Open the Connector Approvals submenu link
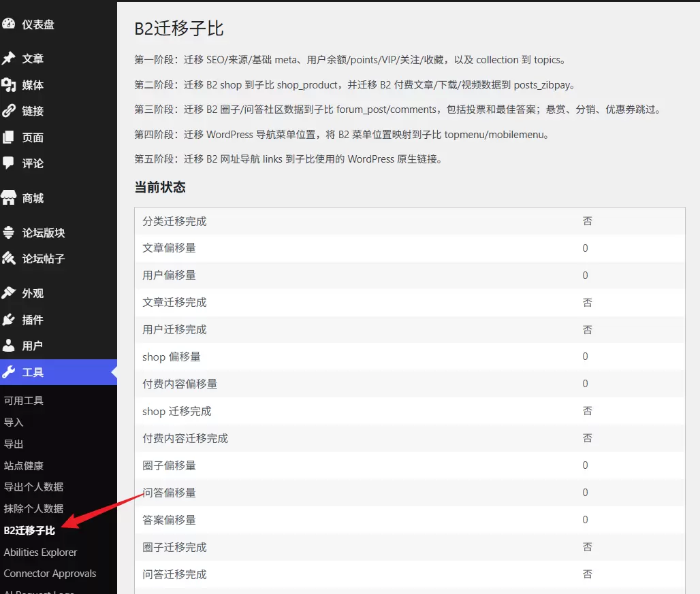 coord(50,574)
